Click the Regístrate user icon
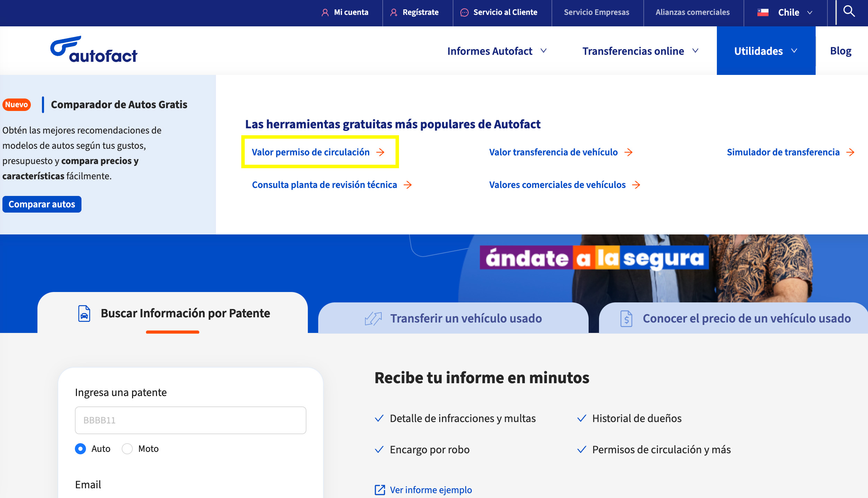This screenshot has height=498, width=868. coord(394,12)
